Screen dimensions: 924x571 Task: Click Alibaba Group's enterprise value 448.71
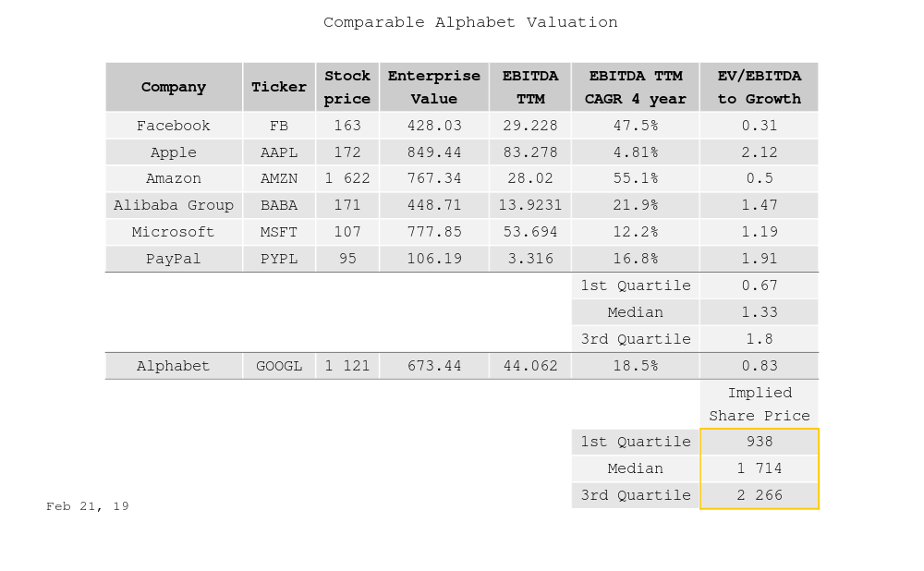pos(434,205)
